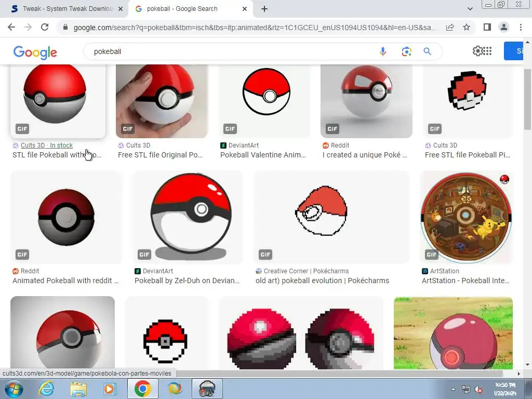
Task: Select the Chrome taskbar button
Action: coord(142,389)
